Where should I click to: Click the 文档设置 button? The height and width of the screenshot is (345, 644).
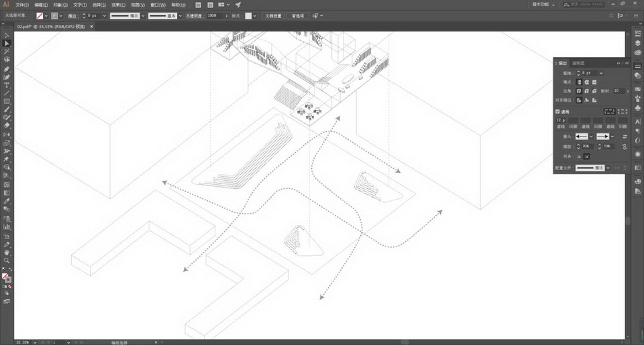(x=274, y=15)
